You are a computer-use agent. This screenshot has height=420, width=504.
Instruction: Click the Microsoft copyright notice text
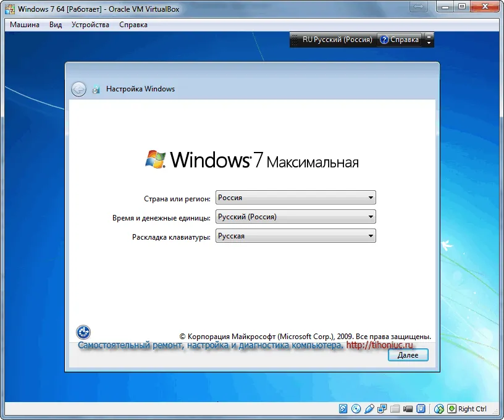305,337
